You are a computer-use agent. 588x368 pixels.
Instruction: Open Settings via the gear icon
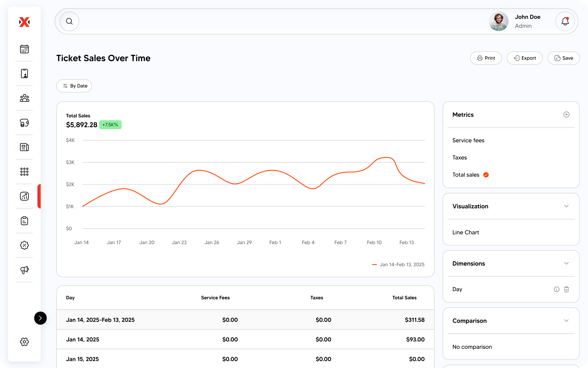pos(24,342)
